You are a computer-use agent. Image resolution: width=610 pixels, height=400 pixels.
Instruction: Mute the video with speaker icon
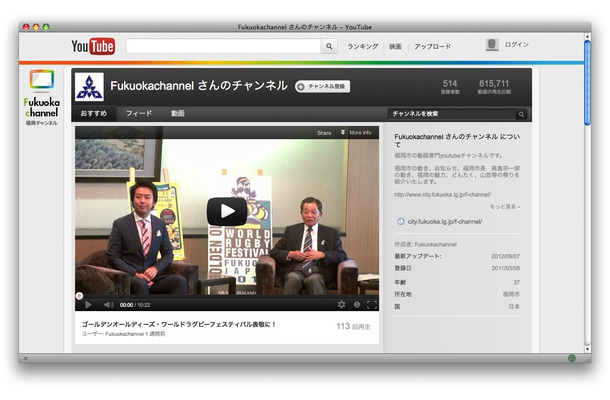point(109,305)
